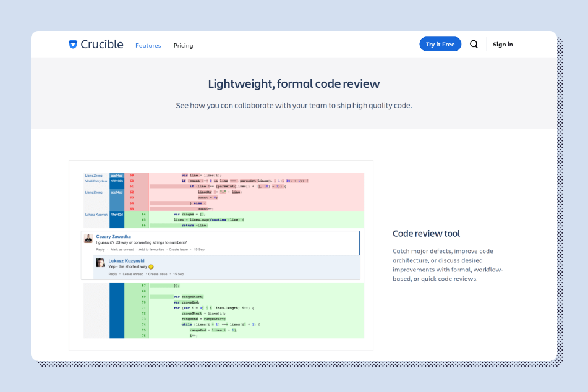Open the search magnifier icon
This screenshot has height=392, width=588.
pyautogui.click(x=474, y=45)
